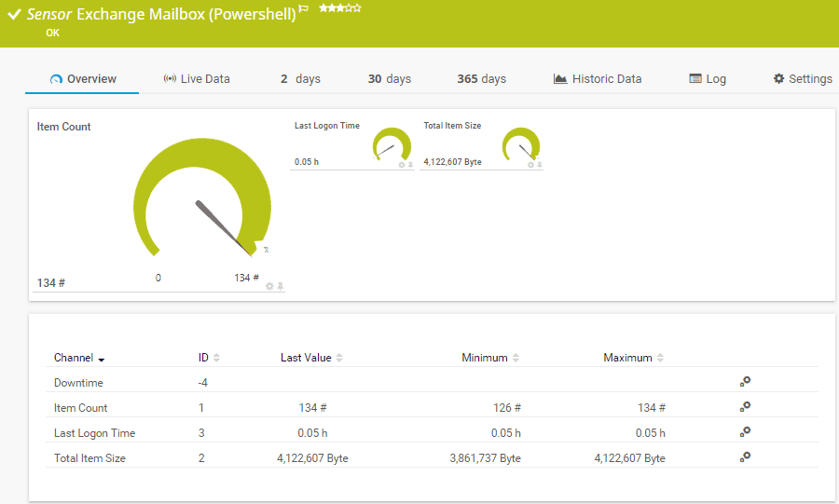Open channel settings for the Item Count row

point(744,407)
